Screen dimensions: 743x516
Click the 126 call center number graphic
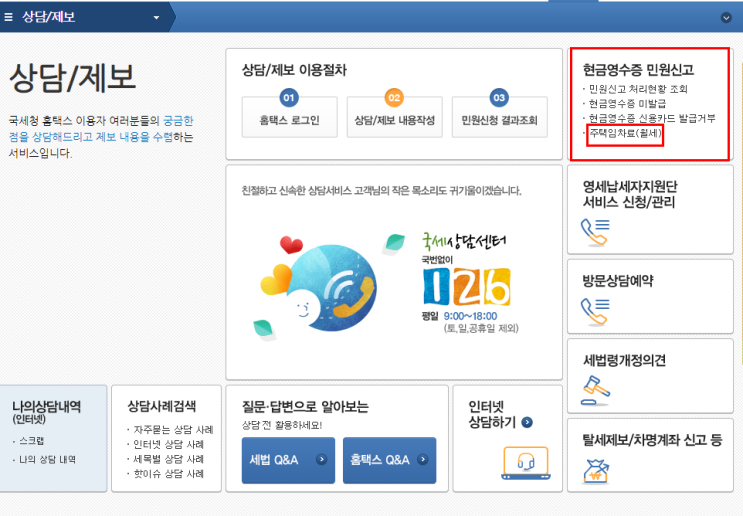(467, 287)
